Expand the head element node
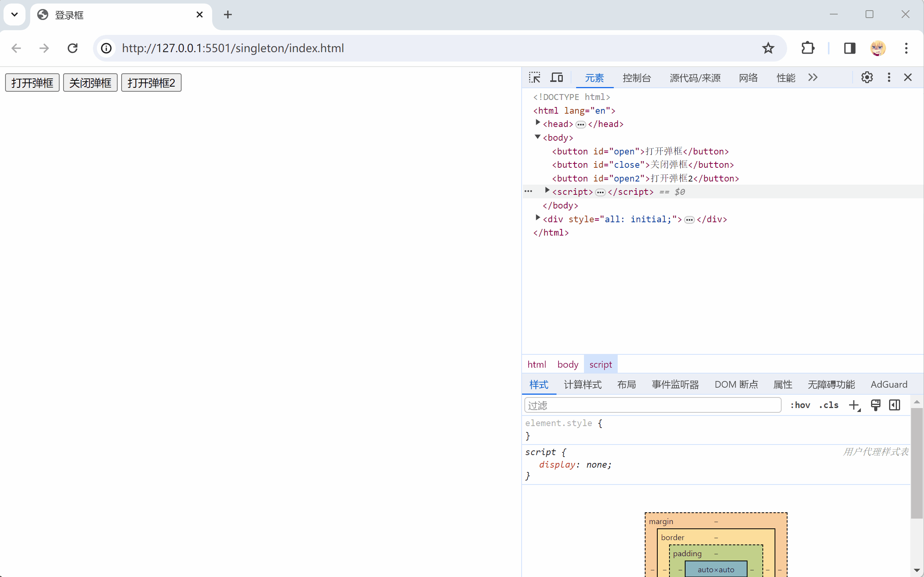 pyautogui.click(x=538, y=123)
